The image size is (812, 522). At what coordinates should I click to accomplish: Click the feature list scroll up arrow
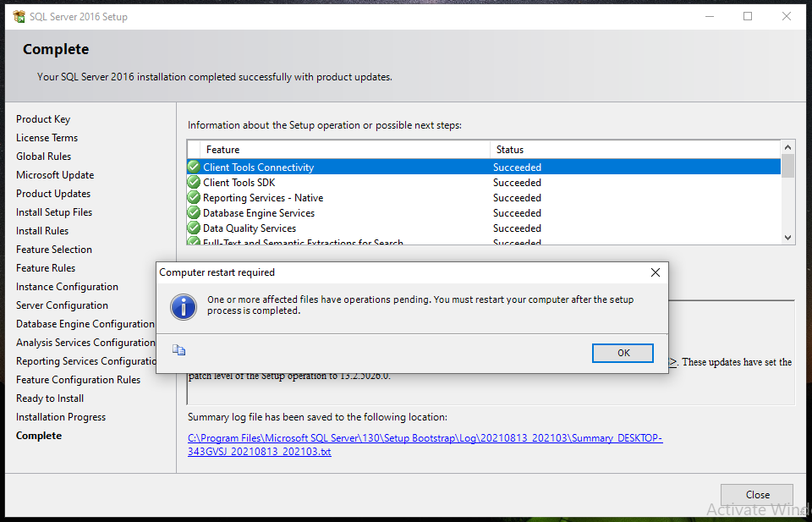tap(787, 147)
